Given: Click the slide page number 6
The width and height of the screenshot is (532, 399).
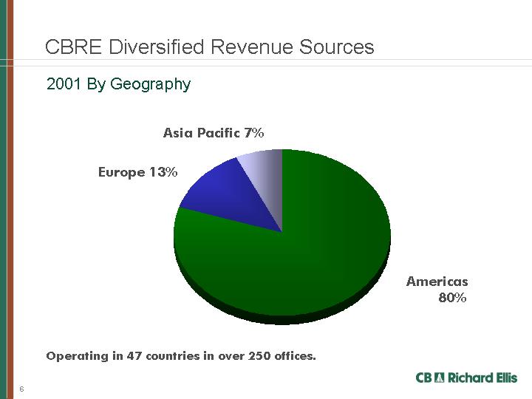Looking at the screenshot, I should (x=22, y=389).
